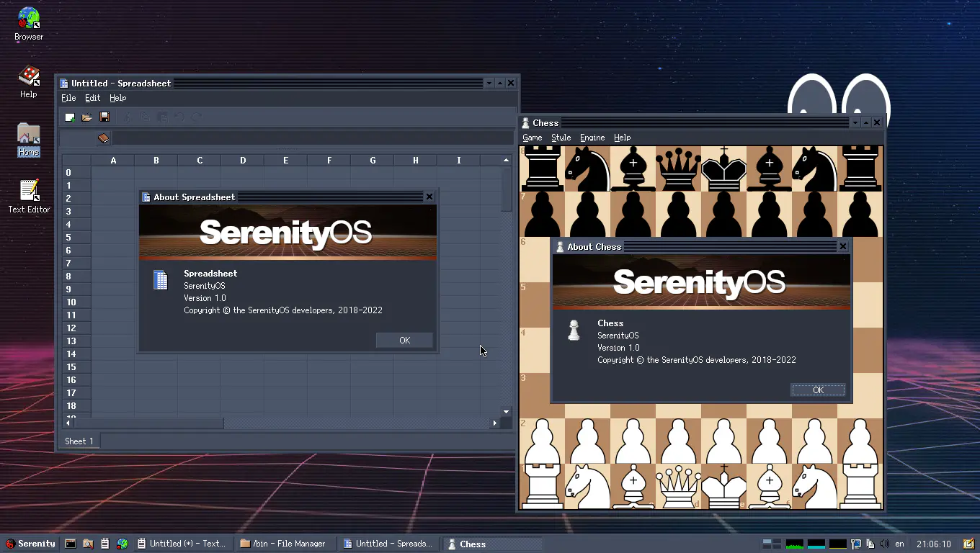Open the Browser desktop icon
The image size is (980, 553).
coord(29,24)
